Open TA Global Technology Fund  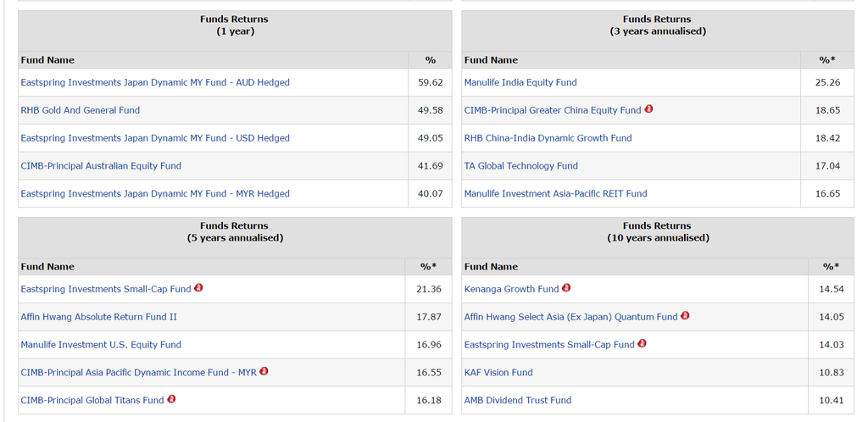click(x=520, y=166)
